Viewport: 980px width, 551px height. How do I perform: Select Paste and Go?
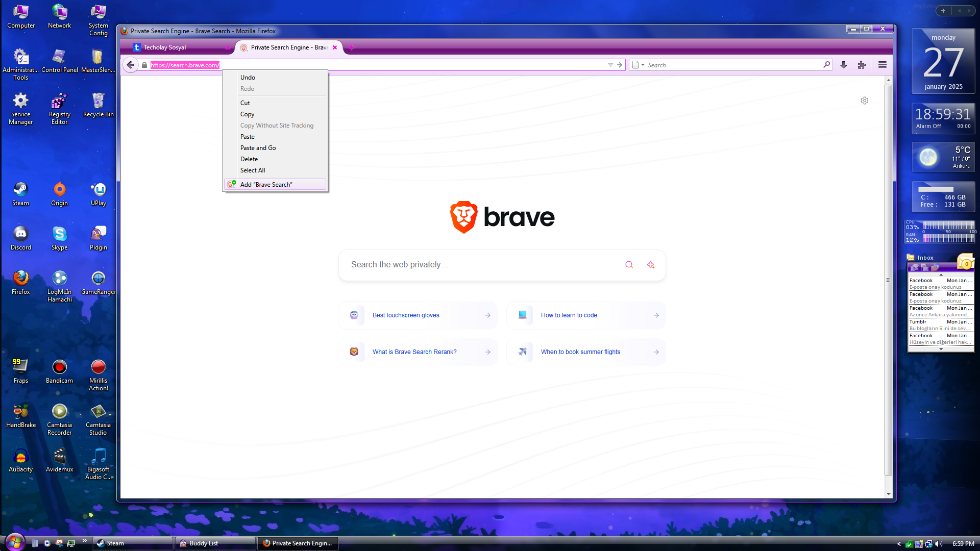pos(275,148)
